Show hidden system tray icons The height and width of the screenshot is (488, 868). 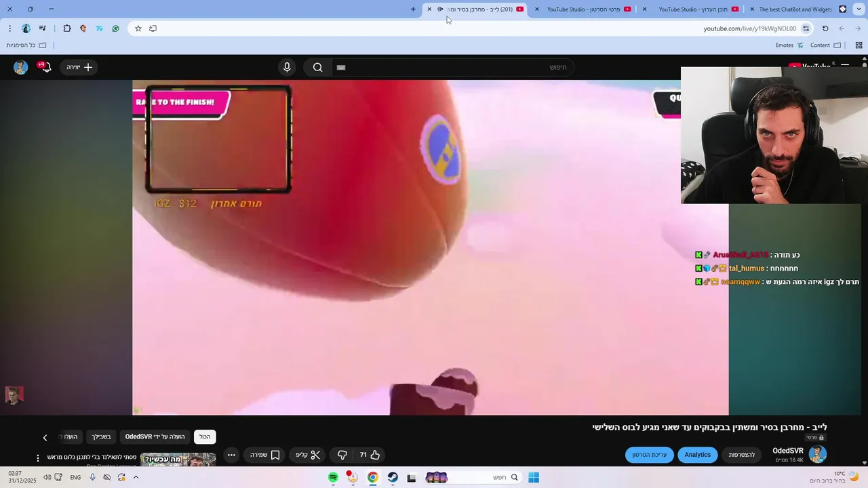(136, 477)
